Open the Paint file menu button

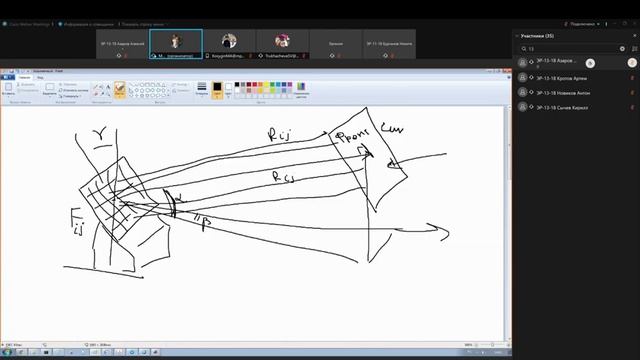(x=8, y=77)
